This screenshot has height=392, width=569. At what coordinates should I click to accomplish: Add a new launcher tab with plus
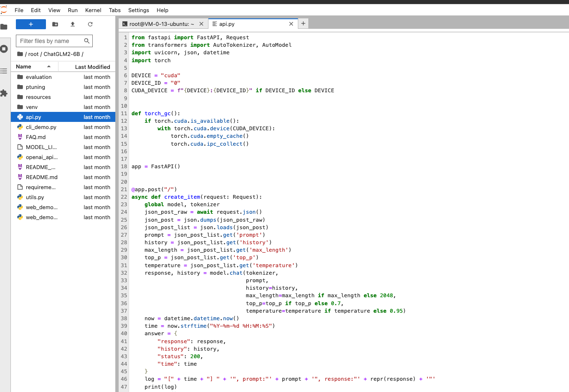[x=303, y=24]
